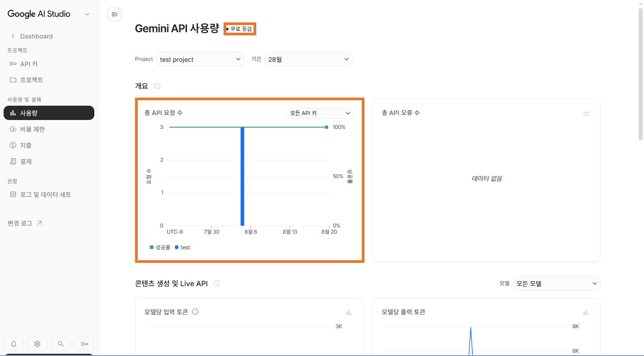
Task: Click the blue bar in 총 API 요청 수 chart
Action: coord(242,176)
